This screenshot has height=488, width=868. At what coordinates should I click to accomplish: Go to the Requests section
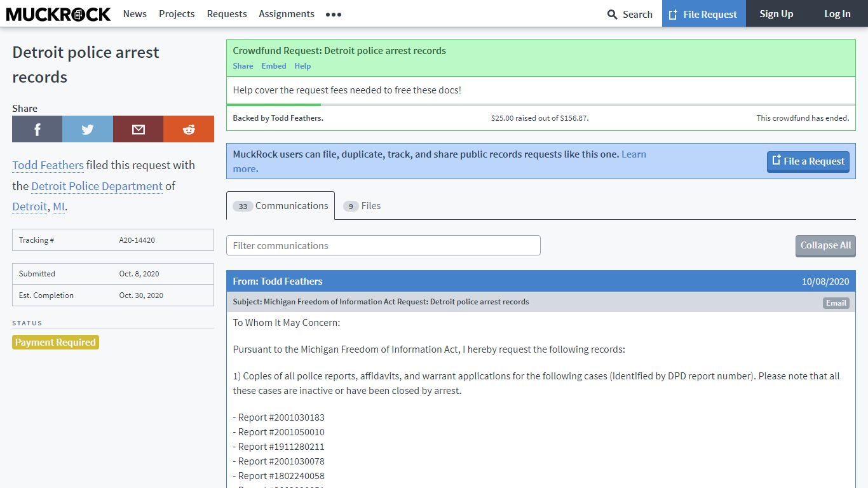tap(227, 13)
